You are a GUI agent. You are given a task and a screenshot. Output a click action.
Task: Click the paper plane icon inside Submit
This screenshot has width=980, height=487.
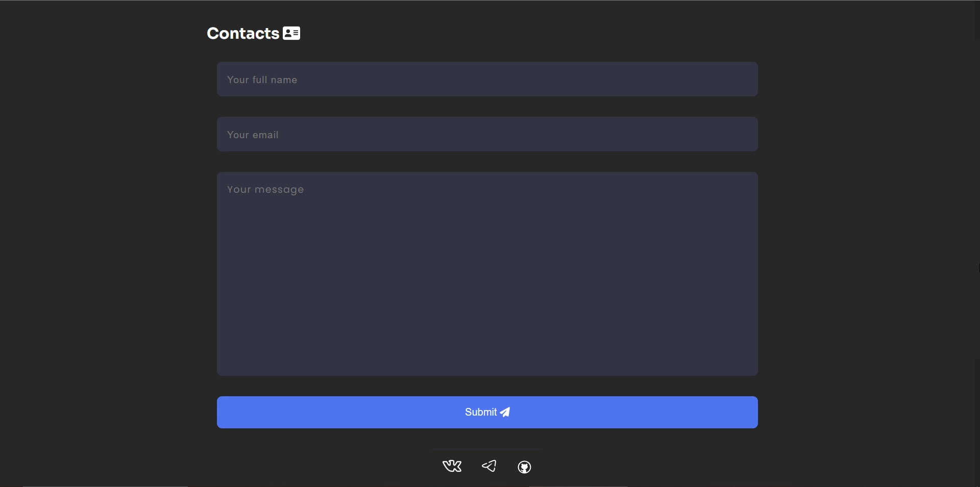click(x=505, y=412)
